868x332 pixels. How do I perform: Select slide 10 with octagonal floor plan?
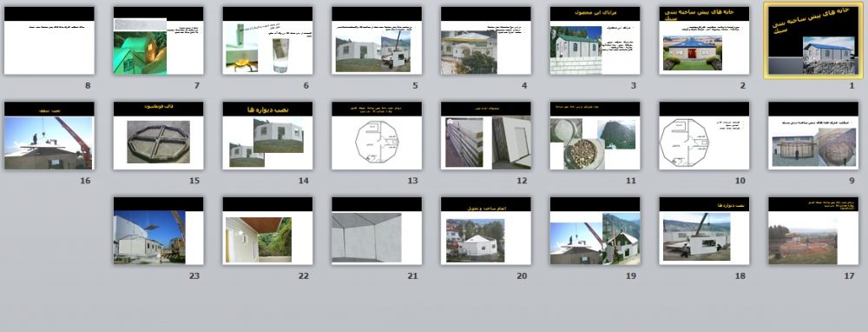point(704,136)
